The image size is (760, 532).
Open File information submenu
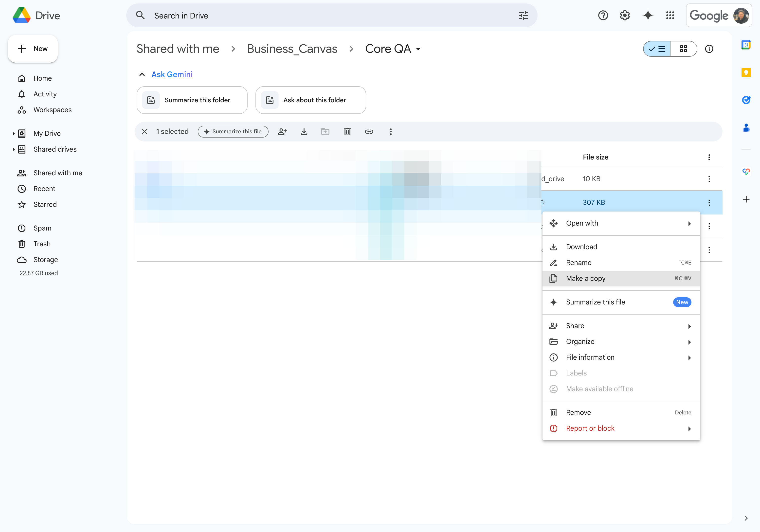[x=621, y=357]
